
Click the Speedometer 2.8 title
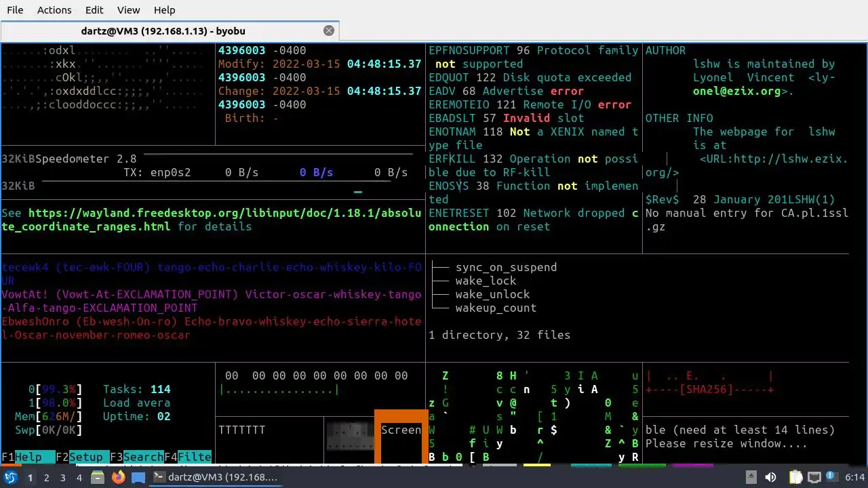click(x=86, y=159)
